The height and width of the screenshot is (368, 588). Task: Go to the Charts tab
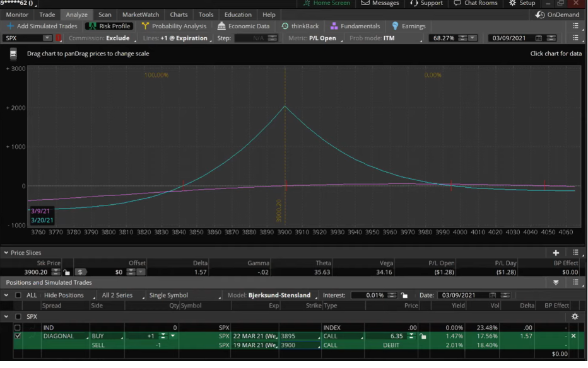tap(179, 14)
